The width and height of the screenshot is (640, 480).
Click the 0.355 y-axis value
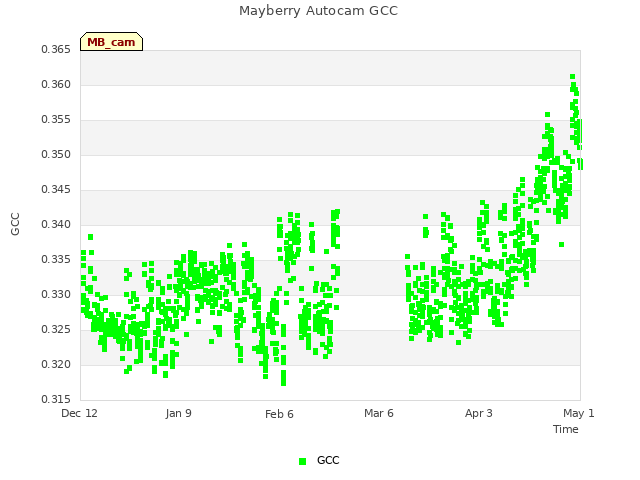click(56, 120)
